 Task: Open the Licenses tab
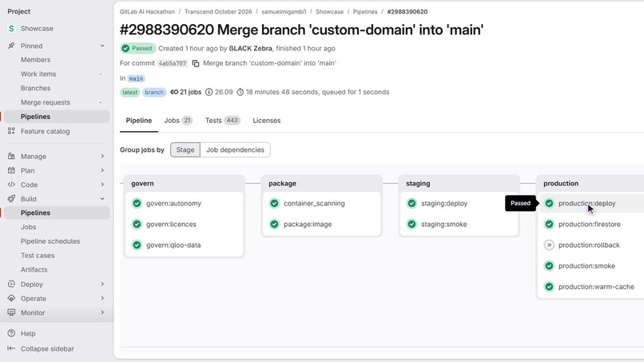pyautogui.click(x=267, y=121)
